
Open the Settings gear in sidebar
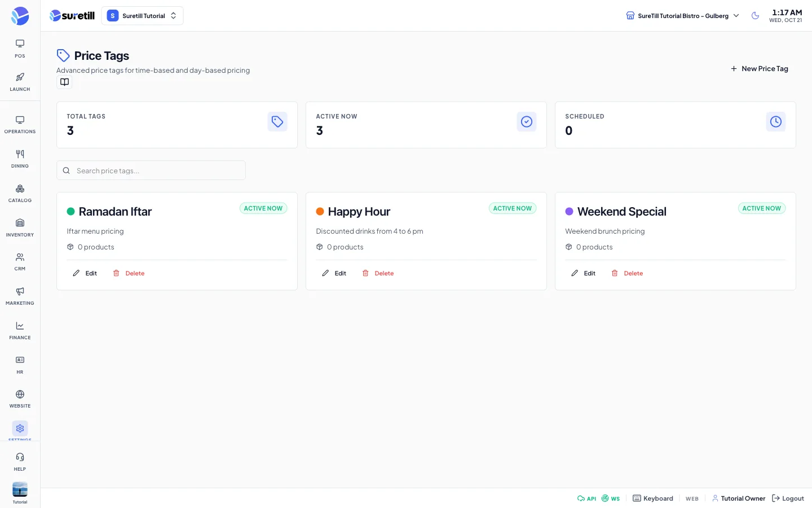tap(20, 429)
